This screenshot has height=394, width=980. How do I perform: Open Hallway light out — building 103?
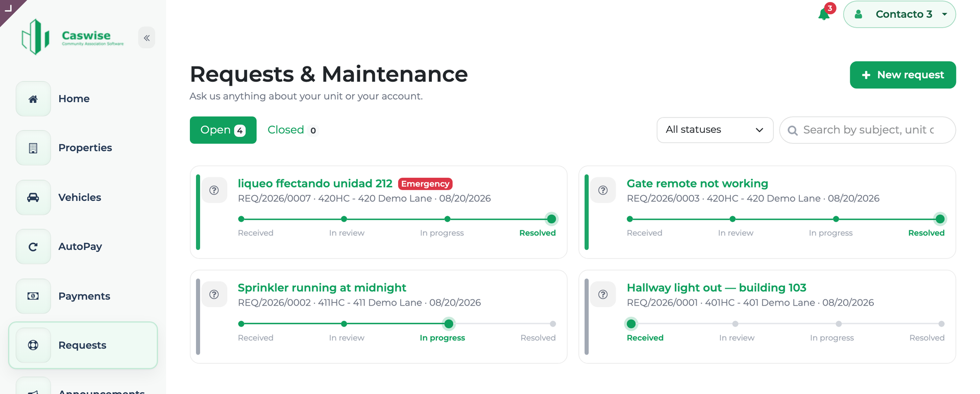click(x=717, y=288)
